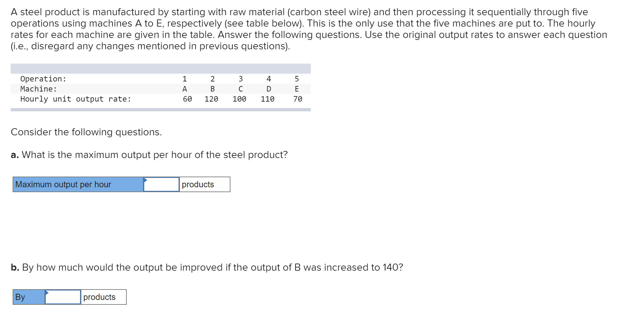Image resolution: width=644 pixels, height=321 pixels.
Task: Click the products unit label beside part a answer
Action: [x=198, y=184]
